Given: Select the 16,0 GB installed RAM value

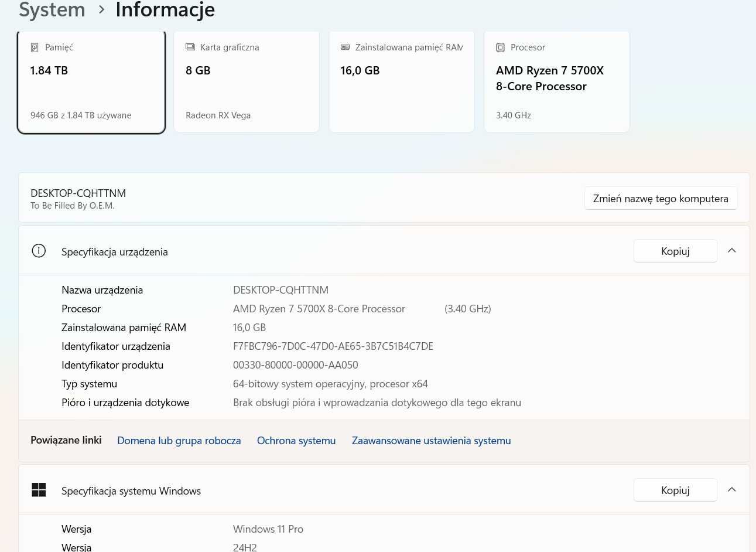Looking at the screenshot, I should point(249,328).
